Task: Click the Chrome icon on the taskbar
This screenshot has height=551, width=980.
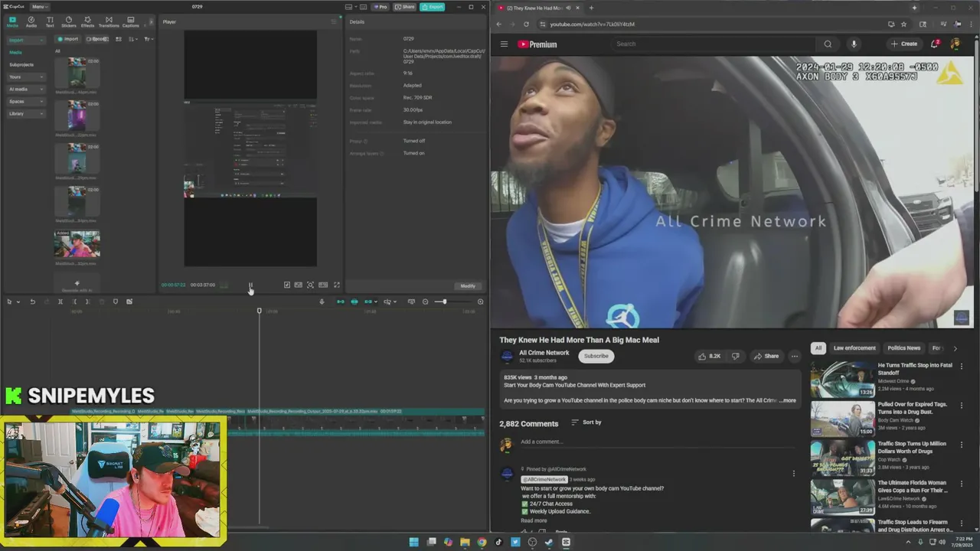Action: (482, 542)
